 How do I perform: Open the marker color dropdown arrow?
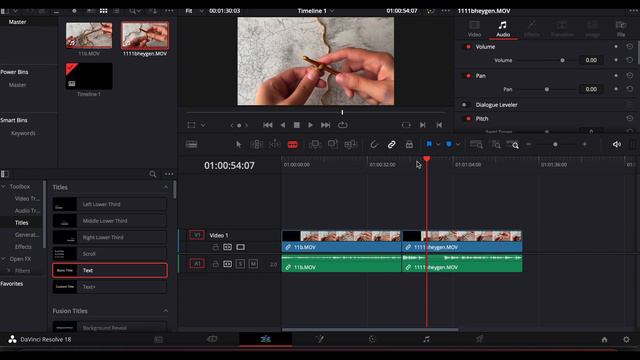(x=458, y=144)
